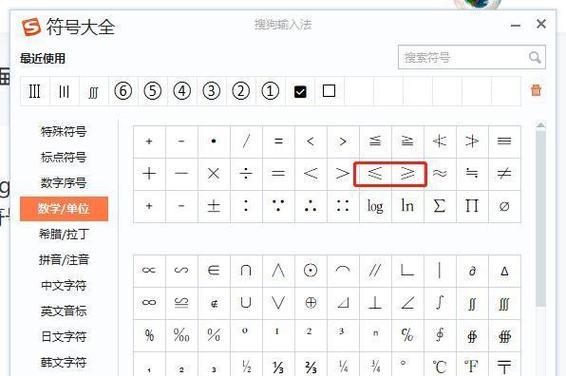
Task: Insert the circled number ⑥ from recently used
Action: (x=123, y=91)
